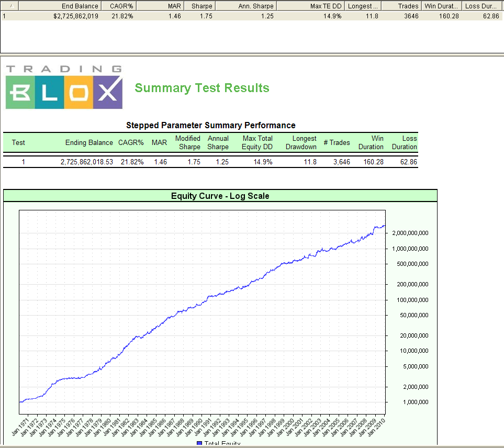This screenshot has width=504, height=448.
Task: Sort results by MAR column header
Action: click(x=175, y=6)
